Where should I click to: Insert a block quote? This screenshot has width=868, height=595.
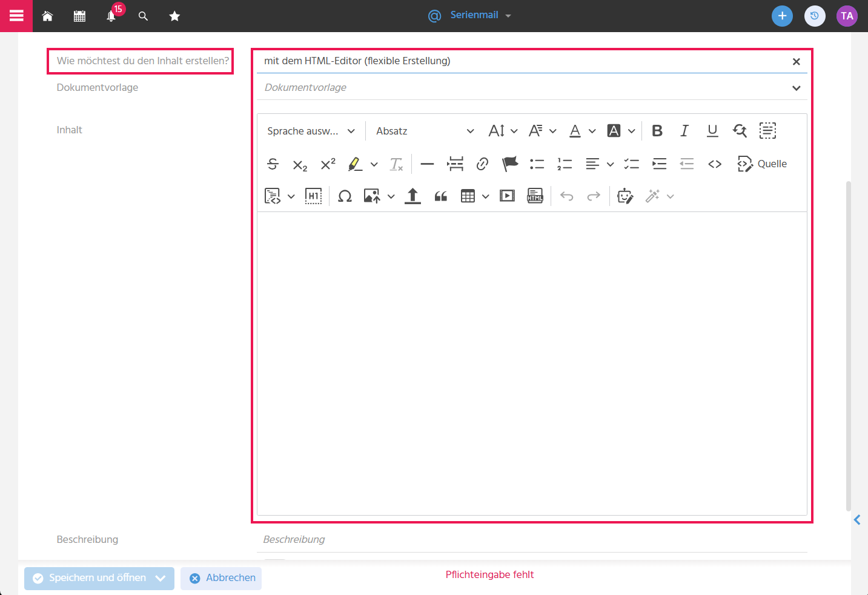[440, 196]
